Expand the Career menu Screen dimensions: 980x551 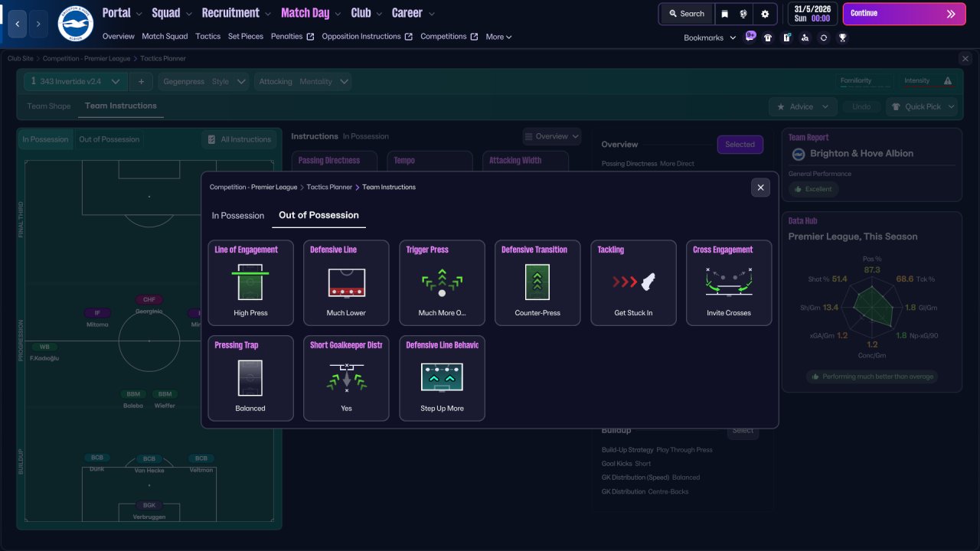tap(413, 13)
